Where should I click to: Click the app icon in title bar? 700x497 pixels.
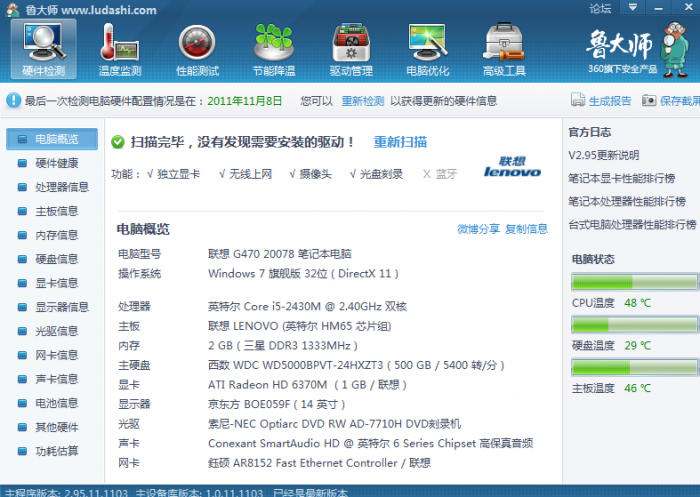point(12,9)
